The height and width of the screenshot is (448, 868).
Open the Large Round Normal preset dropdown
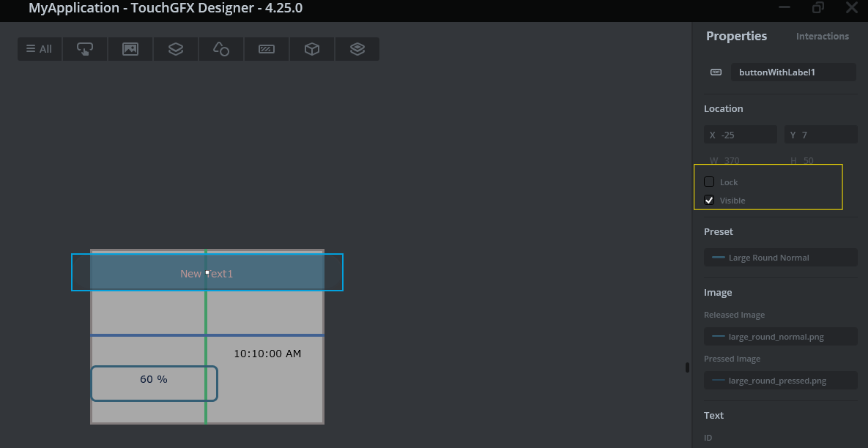tap(780, 257)
